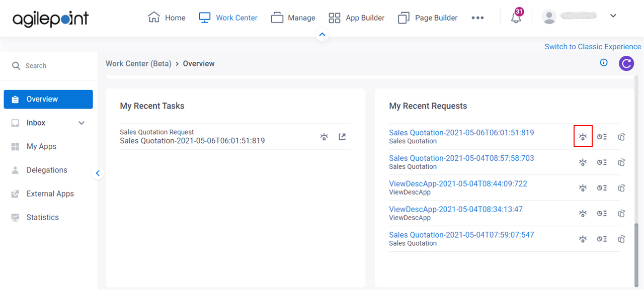Viewport: 644px width, 290px height.
Task: Open the Home menu
Action: (x=167, y=18)
